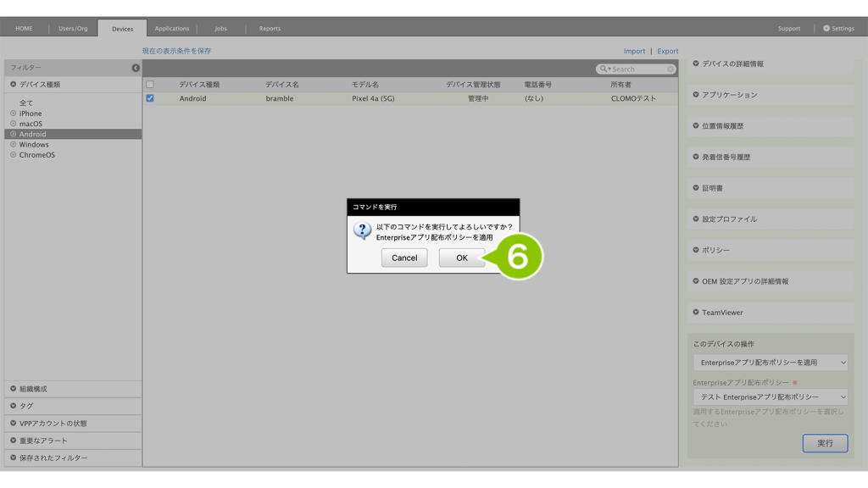Filter devices by Android
Screen dimensions: 868x488
73,135
